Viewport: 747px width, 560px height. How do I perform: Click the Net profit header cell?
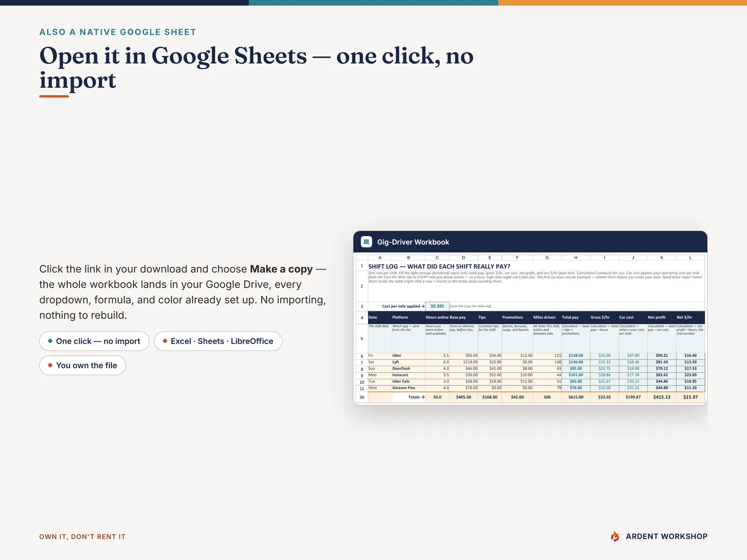point(662,317)
